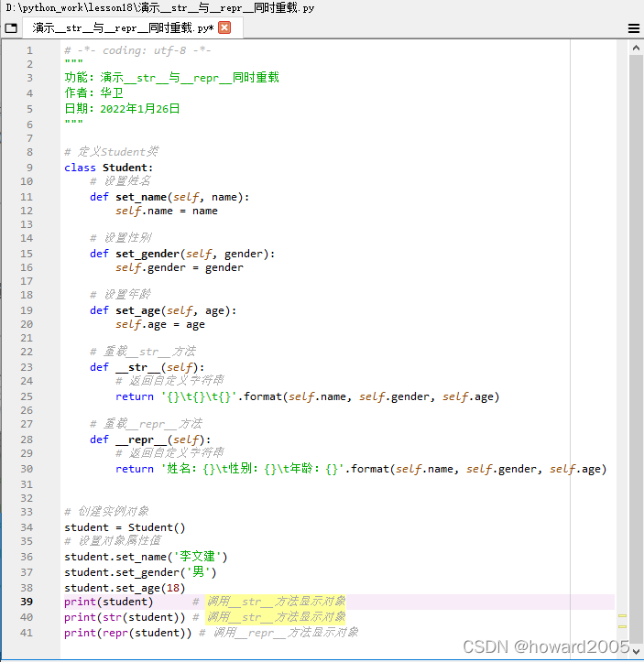Viewport: 644px width, 662px height.
Task: Click the lower yellow marker in scrollbar gutter
Action: click(622, 626)
